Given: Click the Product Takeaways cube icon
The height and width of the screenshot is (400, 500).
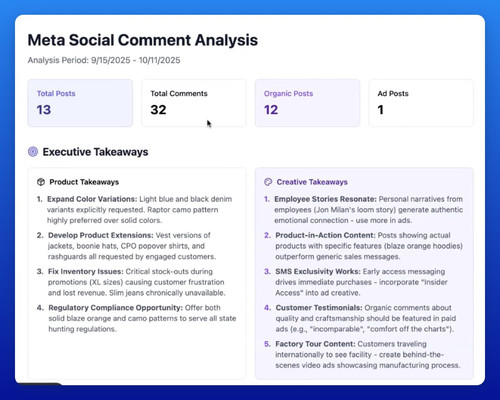Looking at the screenshot, I should click(41, 182).
